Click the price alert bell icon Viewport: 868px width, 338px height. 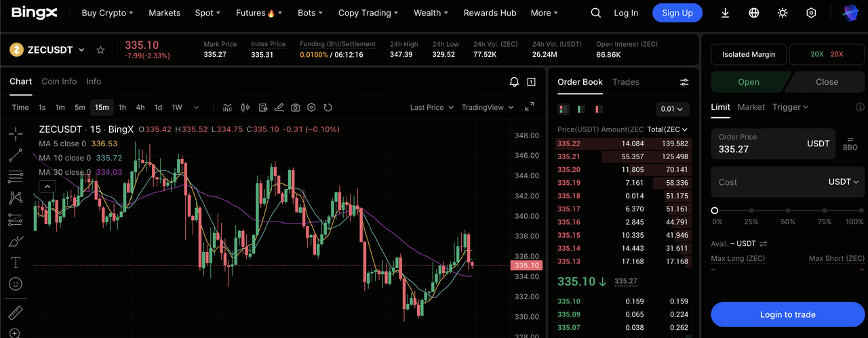[514, 82]
